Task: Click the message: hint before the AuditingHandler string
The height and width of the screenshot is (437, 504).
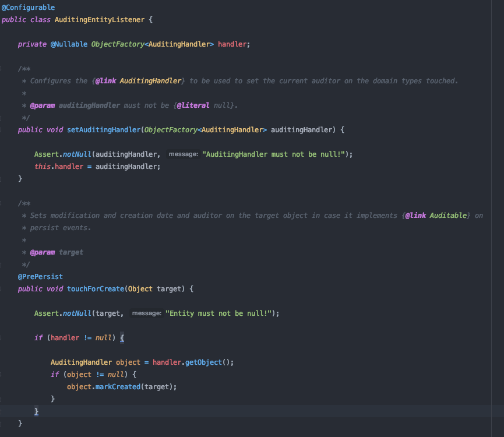Action: tap(183, 154)
